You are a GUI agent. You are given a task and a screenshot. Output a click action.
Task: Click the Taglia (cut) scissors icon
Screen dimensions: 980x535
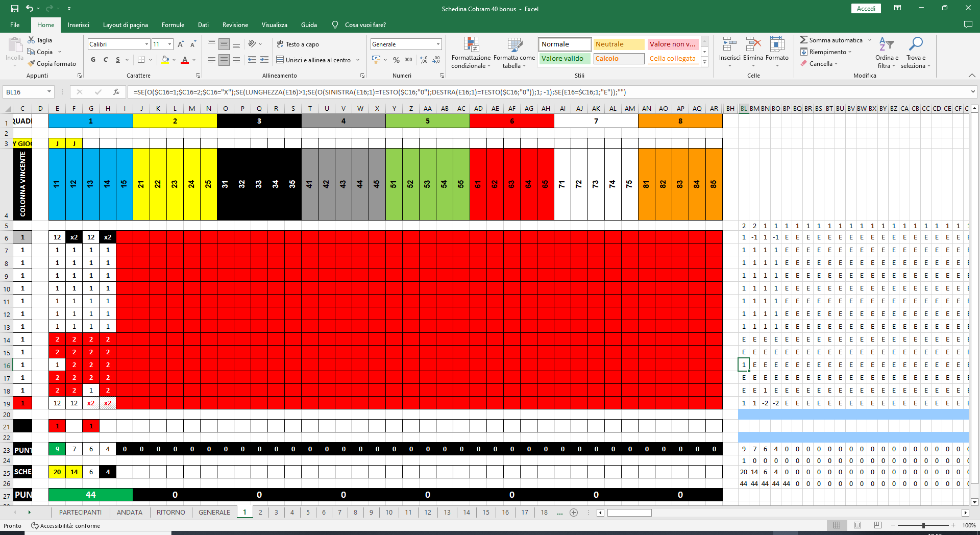click(31, 40)
